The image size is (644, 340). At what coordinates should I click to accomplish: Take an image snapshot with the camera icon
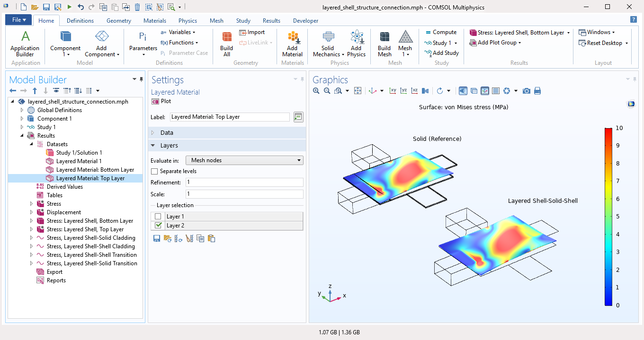527,91
